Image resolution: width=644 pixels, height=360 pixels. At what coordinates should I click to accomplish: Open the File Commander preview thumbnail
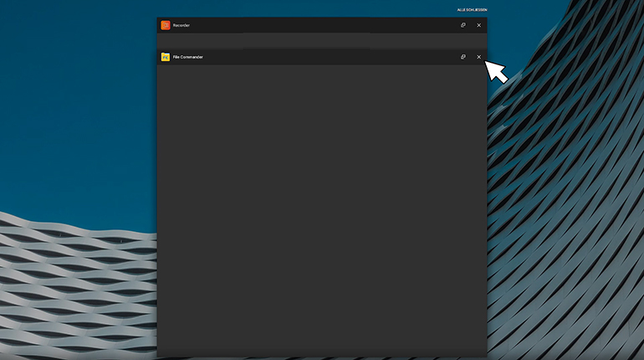(322, 210)
